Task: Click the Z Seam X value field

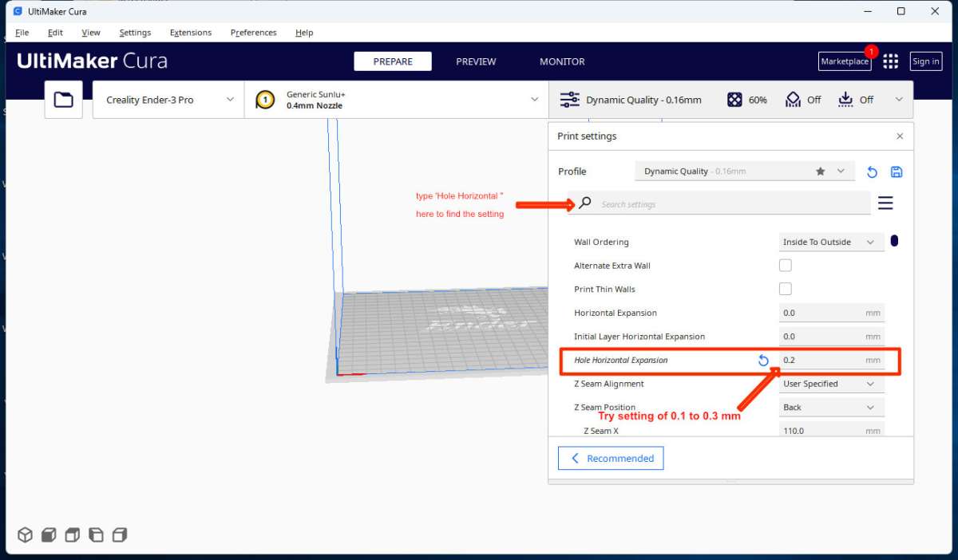Action: point(832,431)
